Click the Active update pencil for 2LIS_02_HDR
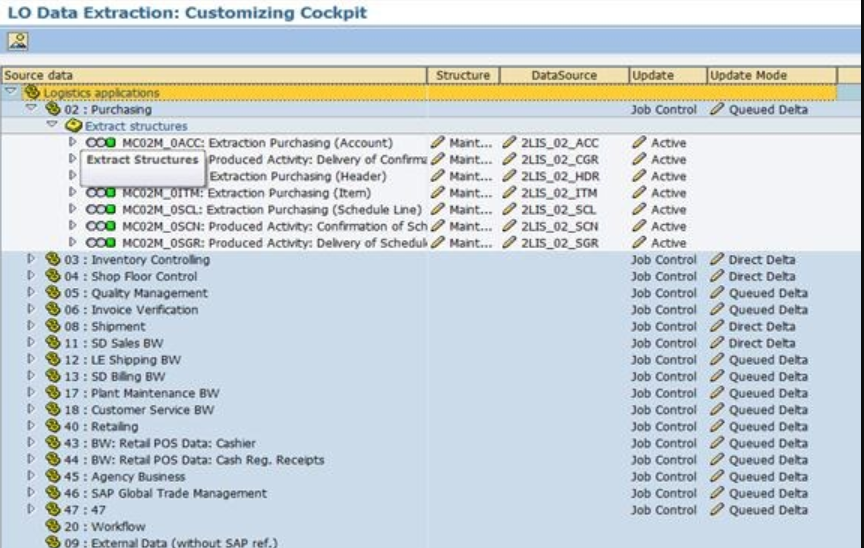This screenshot has height=548, width=864. [639, 176]
